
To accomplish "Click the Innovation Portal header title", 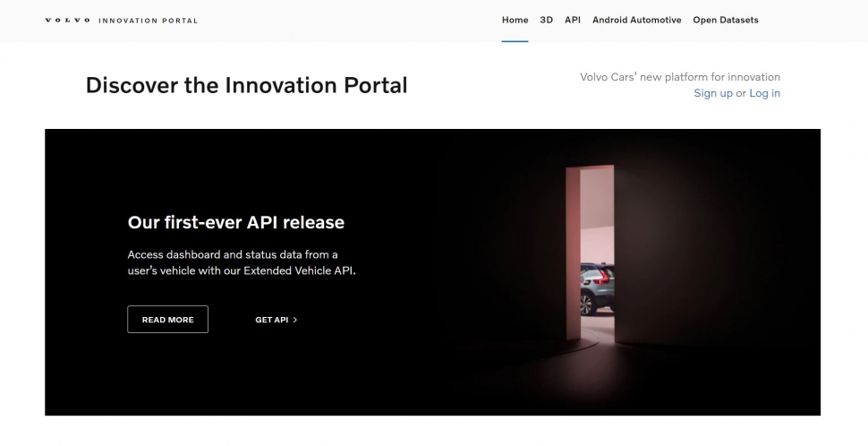I will pos(149,20).
